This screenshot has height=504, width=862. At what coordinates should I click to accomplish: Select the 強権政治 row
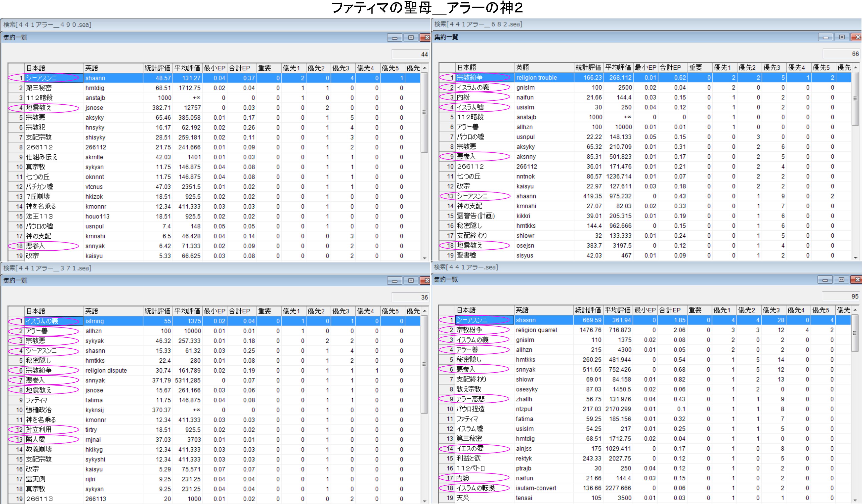[x=38, y=410]
